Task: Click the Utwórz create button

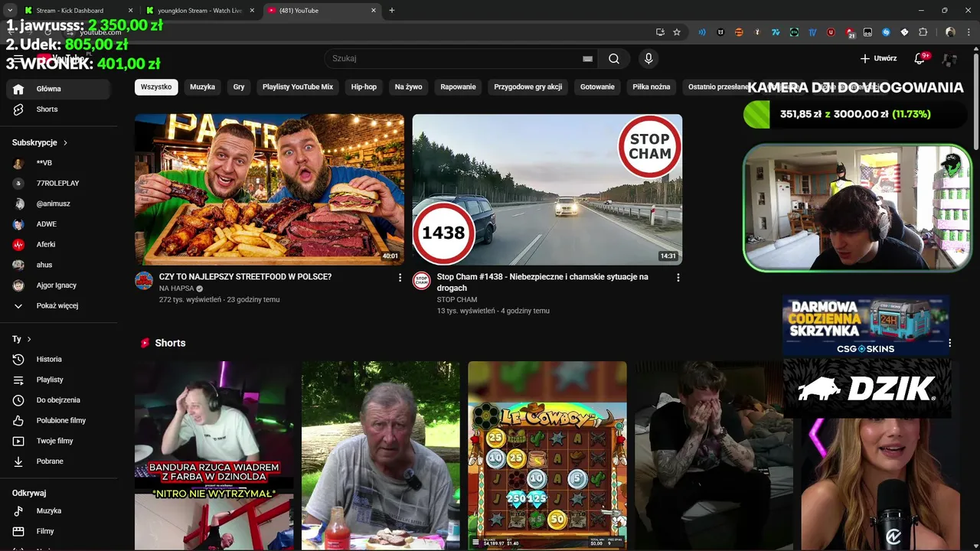Action: tap(878, 58)
